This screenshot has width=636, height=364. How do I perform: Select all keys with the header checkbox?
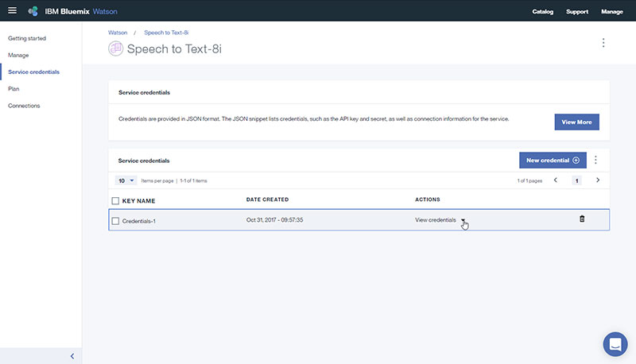[115, 200]
